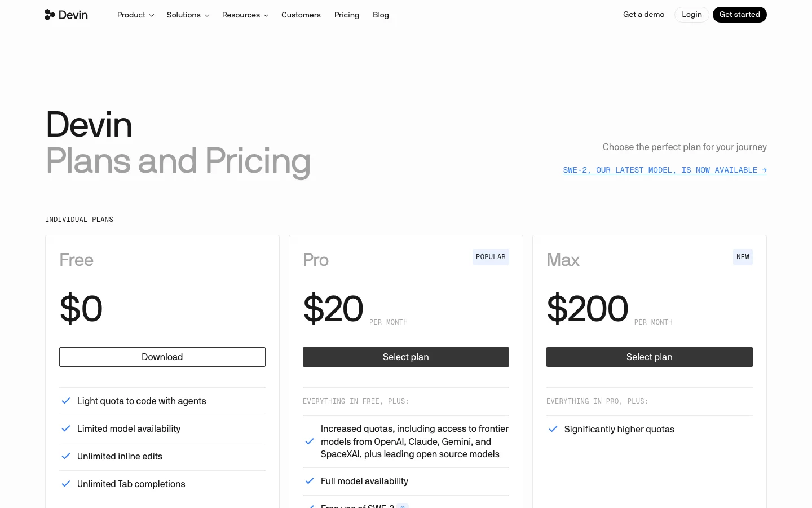Screen dimensions: 812x508
Task: Open the Pricing nav item
Action: coord(347,15)
